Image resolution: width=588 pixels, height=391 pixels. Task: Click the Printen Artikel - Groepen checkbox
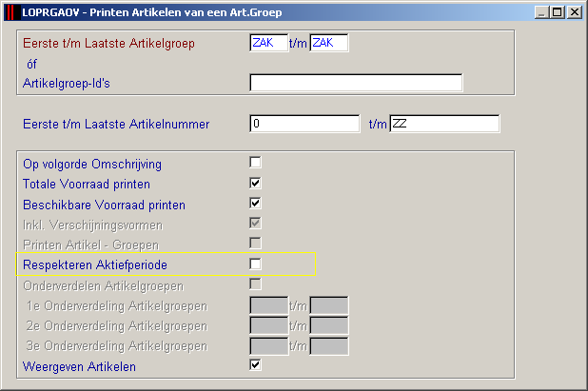pos(255,244)
